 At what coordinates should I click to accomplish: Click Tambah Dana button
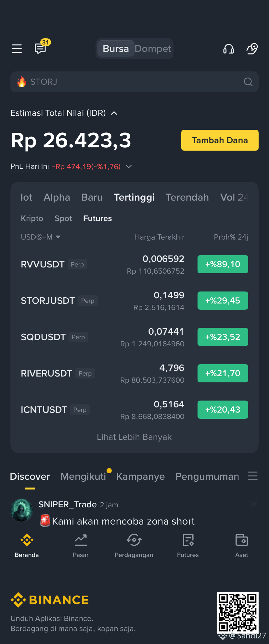[x=220, y=140]
